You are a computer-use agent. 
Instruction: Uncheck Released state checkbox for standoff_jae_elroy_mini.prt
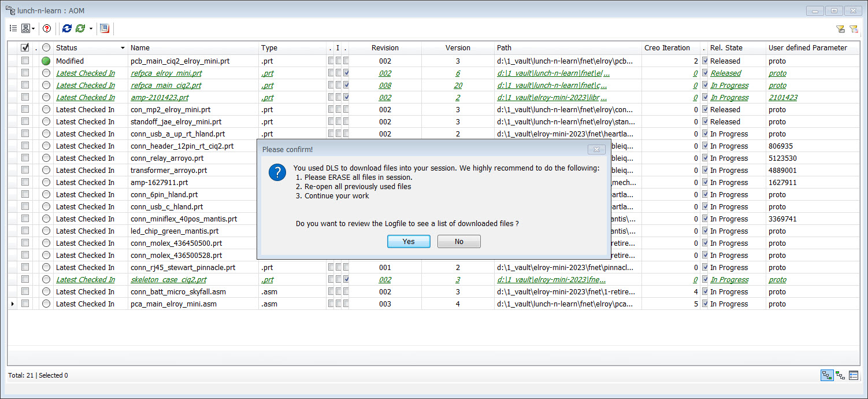click(x=704, y=121)
